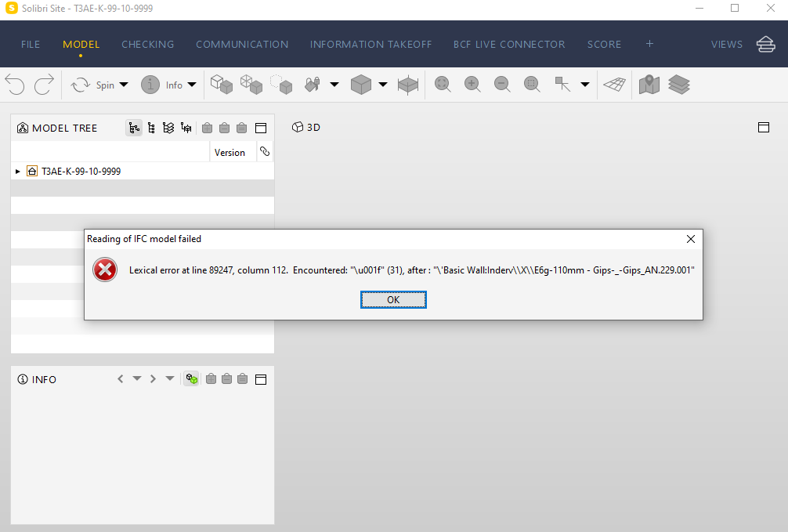Maximize the 3D view panel

click(764, 127)
